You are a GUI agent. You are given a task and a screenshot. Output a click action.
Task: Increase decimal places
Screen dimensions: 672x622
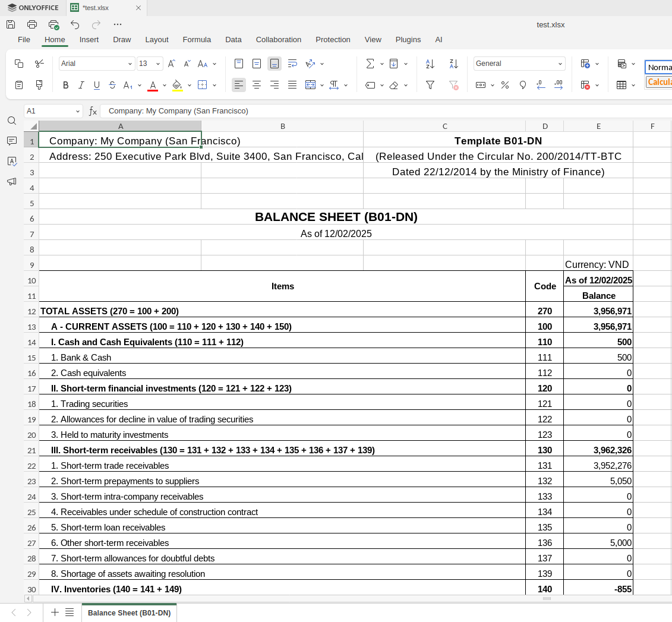point(559,85)
